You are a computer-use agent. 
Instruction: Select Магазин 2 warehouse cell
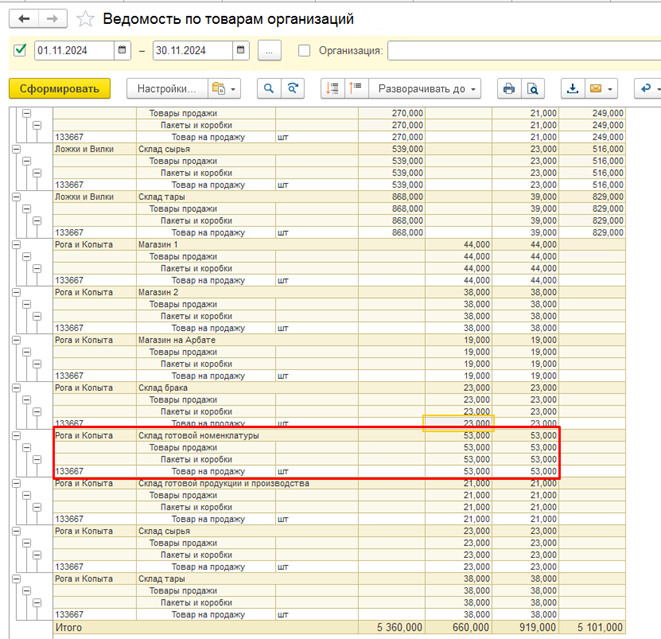coord(247,292)
